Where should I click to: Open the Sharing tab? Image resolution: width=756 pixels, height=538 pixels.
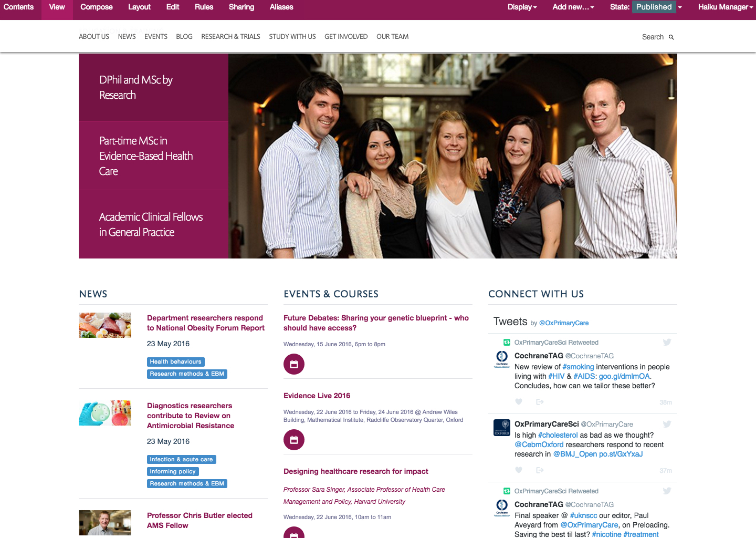tap(241, 7)
